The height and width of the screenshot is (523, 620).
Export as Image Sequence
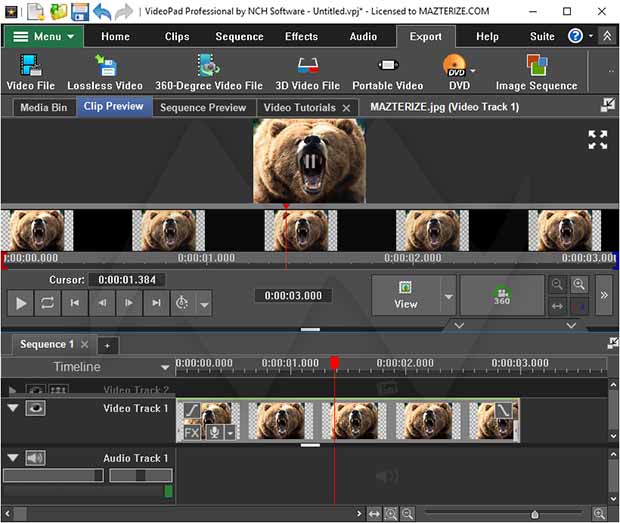point(537,72)
